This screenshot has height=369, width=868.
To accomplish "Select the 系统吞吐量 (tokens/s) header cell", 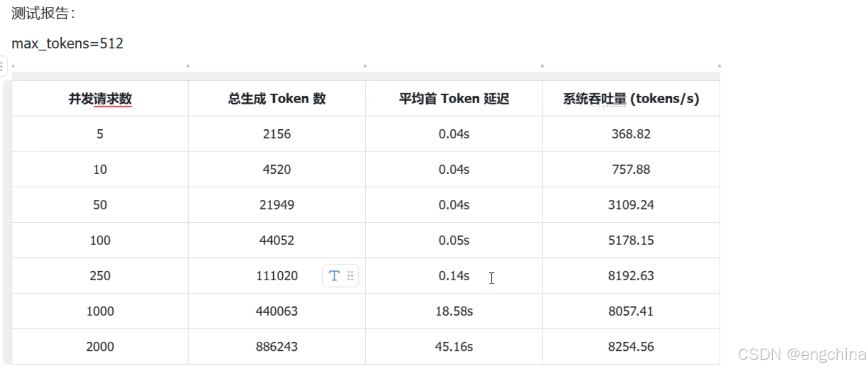I will pyautogui.click(x=631, y=98).
